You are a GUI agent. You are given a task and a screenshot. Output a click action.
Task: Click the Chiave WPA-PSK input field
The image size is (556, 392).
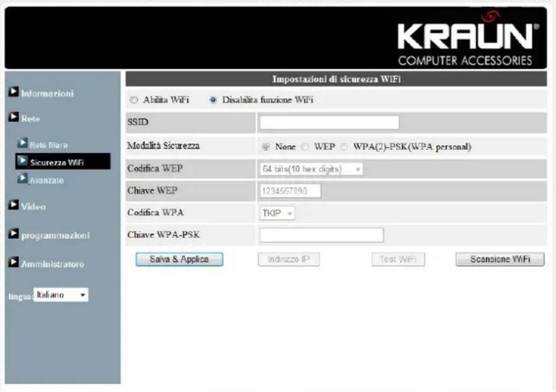pyautogui.click(x=321, y=235)
